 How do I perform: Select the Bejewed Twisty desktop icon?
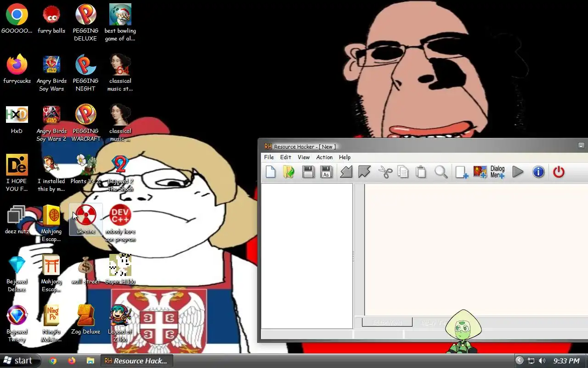(17, 324)
